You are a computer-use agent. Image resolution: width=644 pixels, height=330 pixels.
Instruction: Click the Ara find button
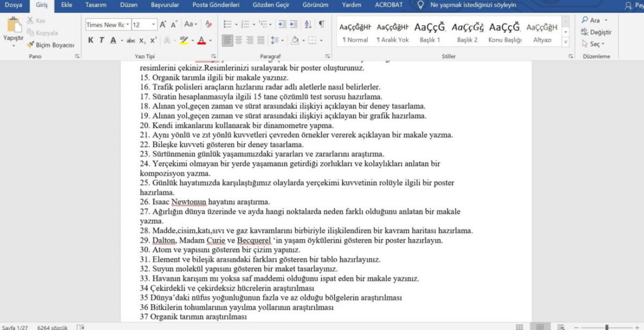(x=594, y=20)
